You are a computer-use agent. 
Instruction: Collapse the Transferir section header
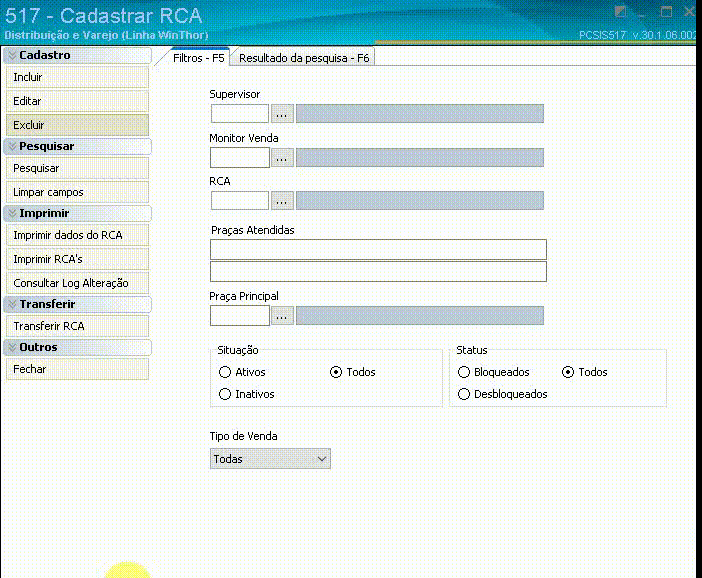coord(77,304)
